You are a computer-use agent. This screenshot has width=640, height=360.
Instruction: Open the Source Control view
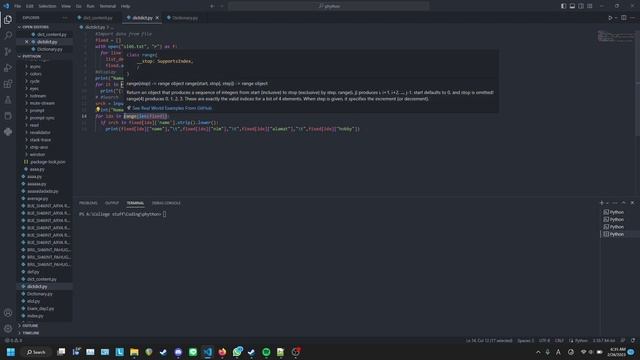8,51
